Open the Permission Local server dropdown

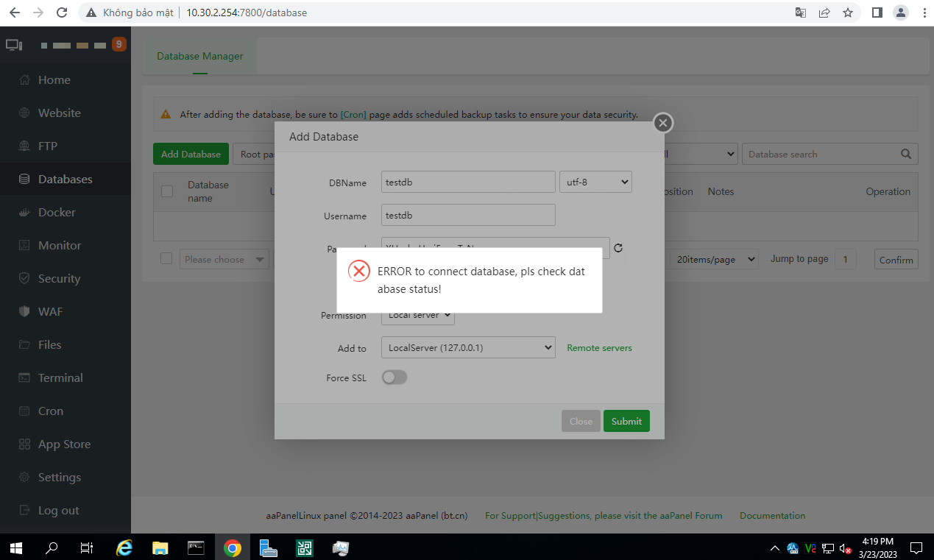point(418,315)
